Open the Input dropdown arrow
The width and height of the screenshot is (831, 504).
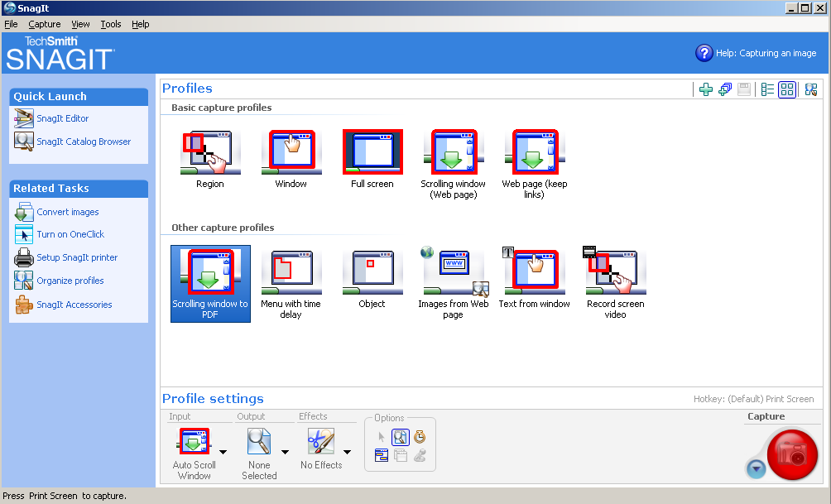pyautogui.click(x=223, y=452)
